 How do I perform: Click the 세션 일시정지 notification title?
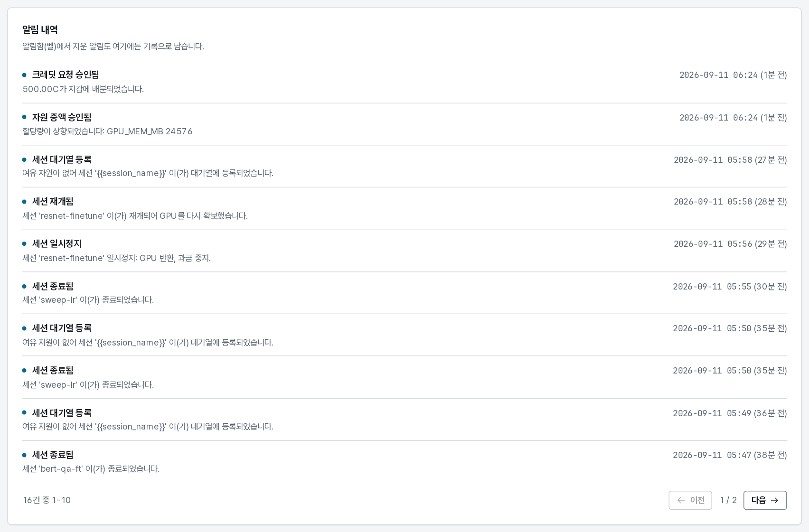click(x=57, y=244)
